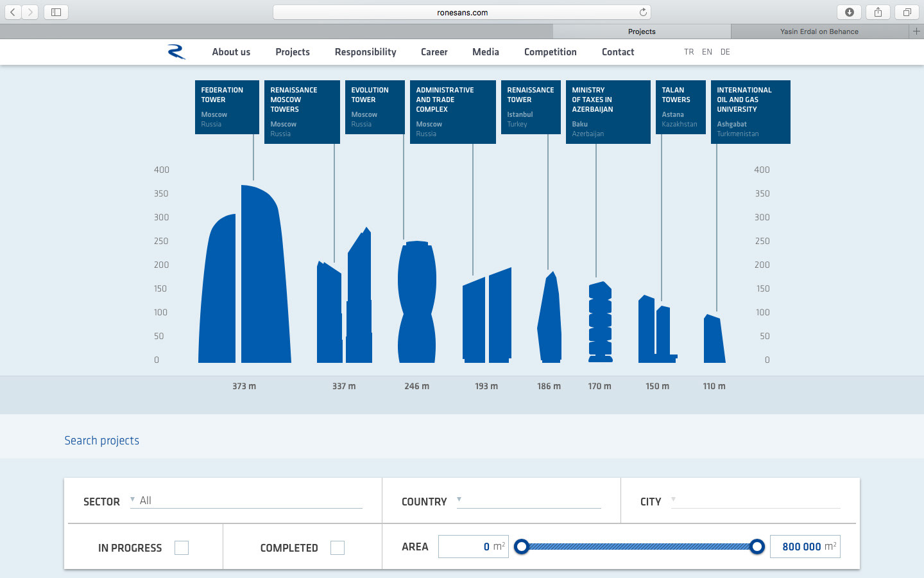Expand the Sector dropdown showing All
This screenshot has height=578, width=924.
click(246, 500)
